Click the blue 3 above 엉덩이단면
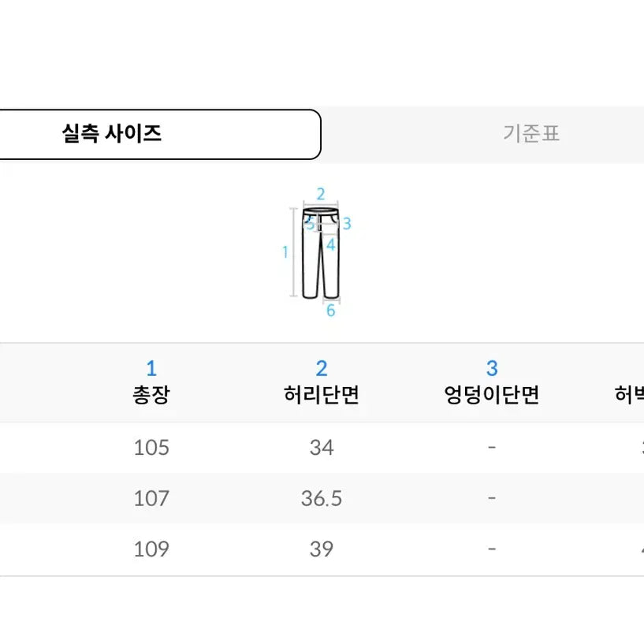Screen dimensions: 644x644 [492, 368]
